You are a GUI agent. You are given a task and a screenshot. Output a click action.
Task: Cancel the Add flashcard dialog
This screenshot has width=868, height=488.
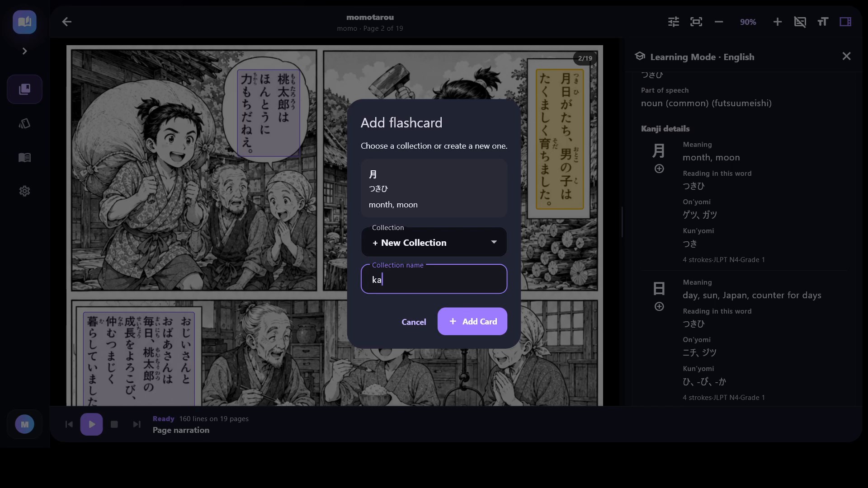414,322
